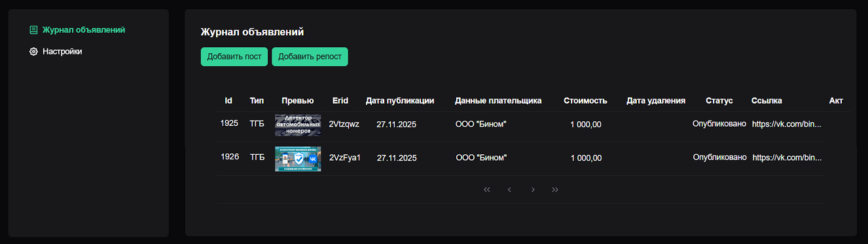Click the 1 000,00 cost in row 1925
The height and width of the screenshot is (244, 868).
coord(586,124)
